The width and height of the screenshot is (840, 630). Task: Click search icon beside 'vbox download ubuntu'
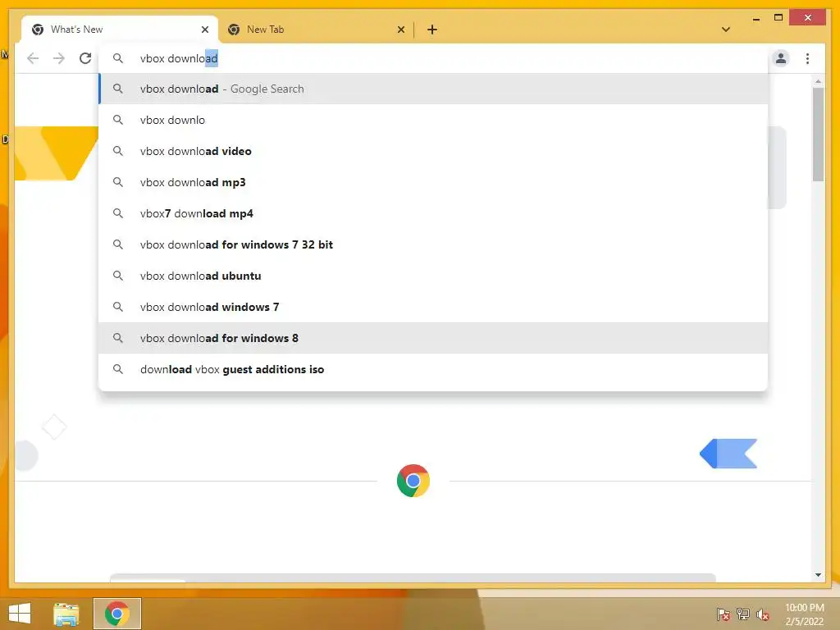[118, 276]
